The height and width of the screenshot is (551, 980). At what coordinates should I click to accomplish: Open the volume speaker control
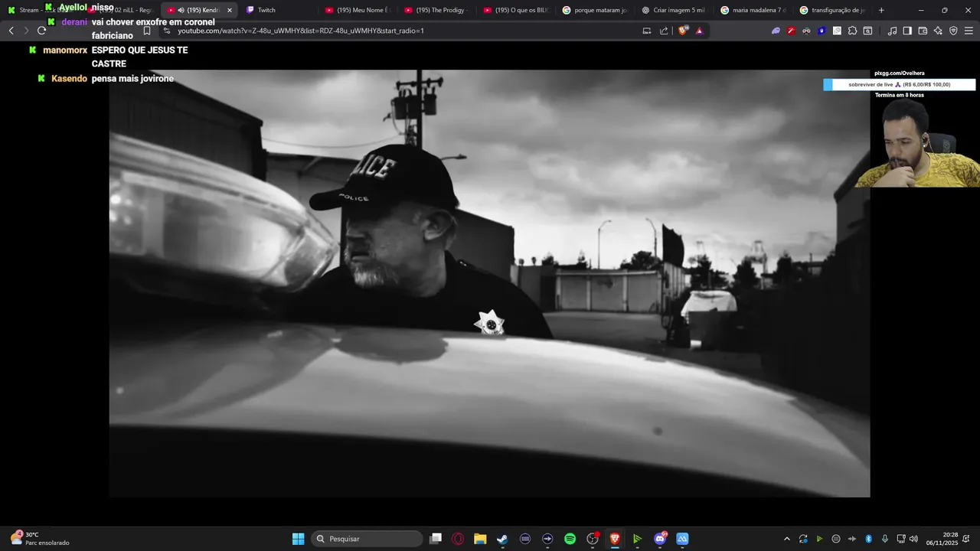pyautogui.click(x=913, y=539)
